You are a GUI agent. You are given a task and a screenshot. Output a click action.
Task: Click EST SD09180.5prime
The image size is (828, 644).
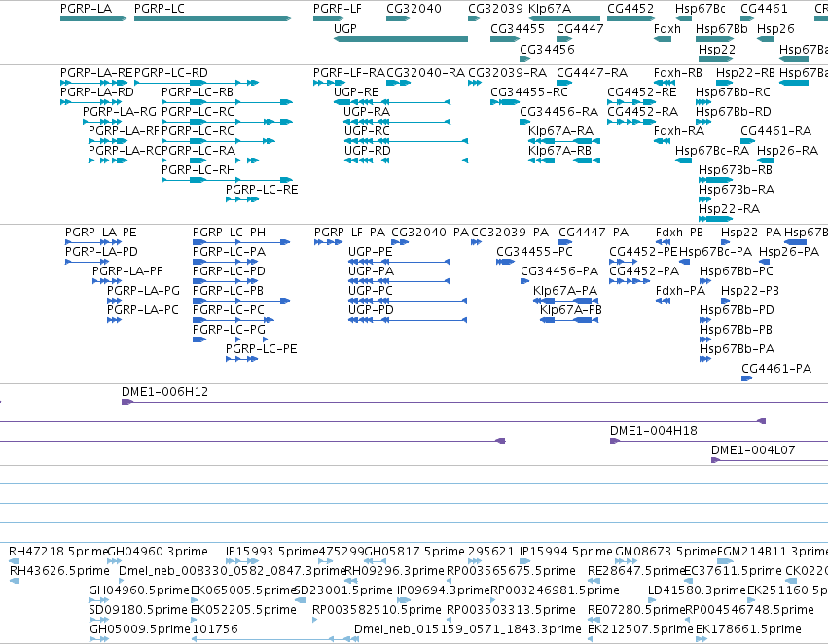click(x=98, y=620)
